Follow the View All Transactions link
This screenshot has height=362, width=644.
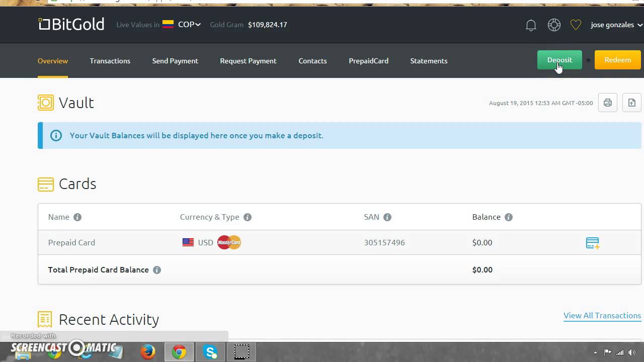click(x=602, y=316)
